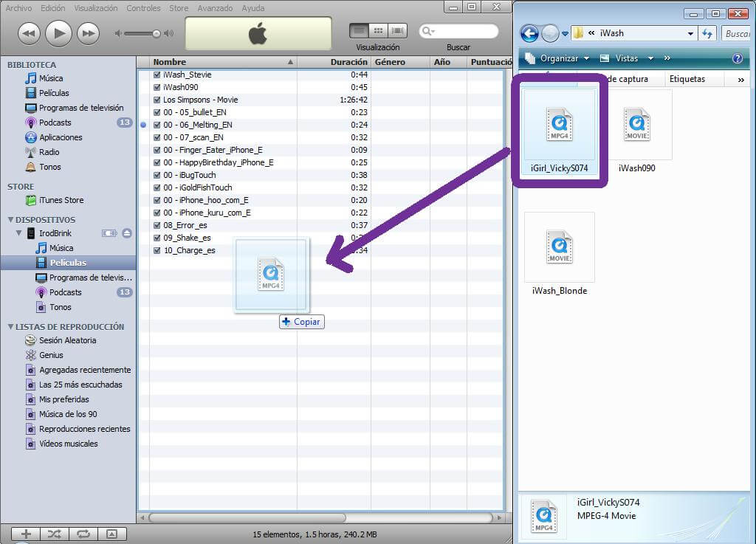This screenshot has height=544, width=756.
Task: Sort by the Género column header
Action: point(399,62)
